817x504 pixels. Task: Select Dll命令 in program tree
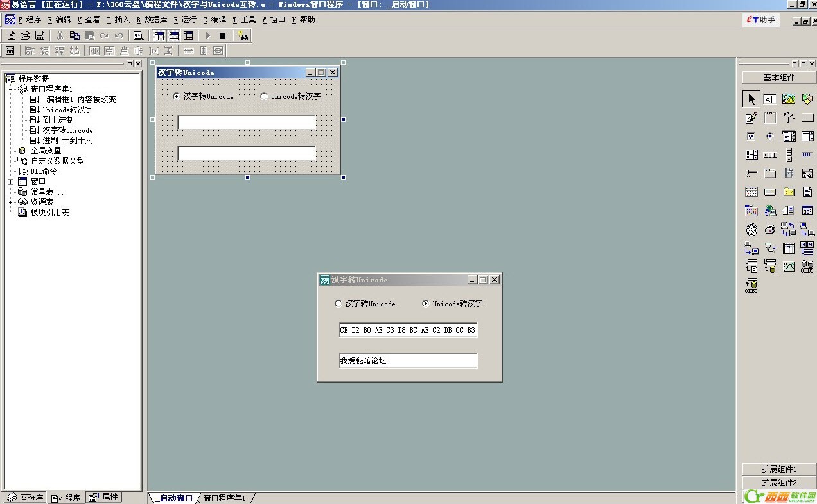pos(44,171)
